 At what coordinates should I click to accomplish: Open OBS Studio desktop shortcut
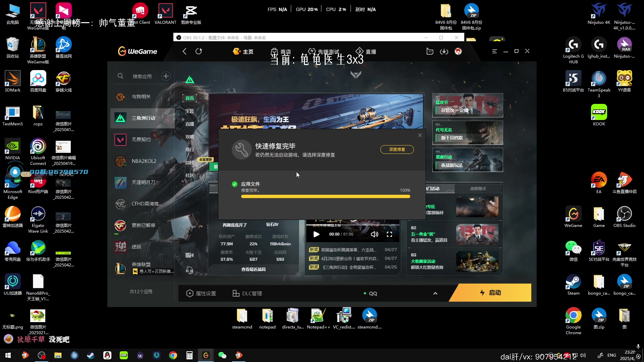point(625,217)
